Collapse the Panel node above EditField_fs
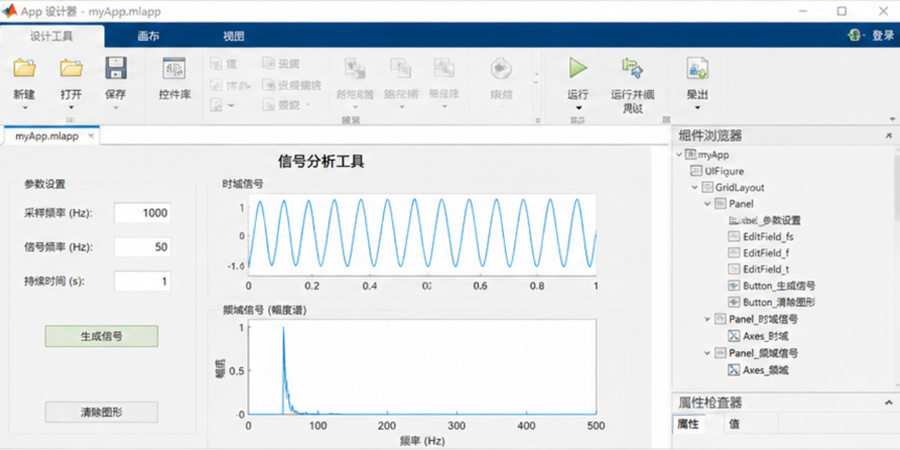This screenshot has width=900, height=450. 708,204
